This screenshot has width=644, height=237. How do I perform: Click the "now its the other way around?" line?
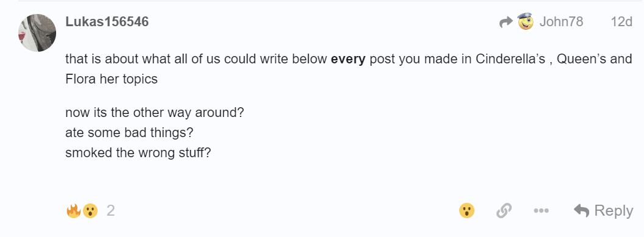point(155,112)
